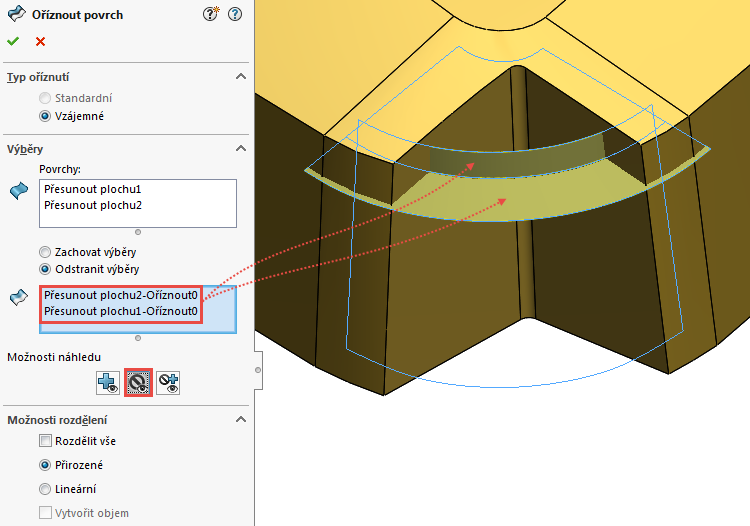Choose Zachovat výběry option
The width and height of the screenshot is (750, 526).
(45, 252)
